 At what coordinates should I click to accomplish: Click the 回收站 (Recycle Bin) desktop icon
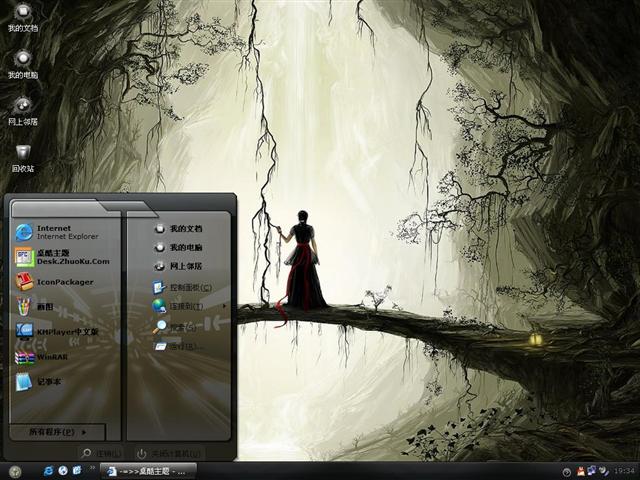(23, 155)
